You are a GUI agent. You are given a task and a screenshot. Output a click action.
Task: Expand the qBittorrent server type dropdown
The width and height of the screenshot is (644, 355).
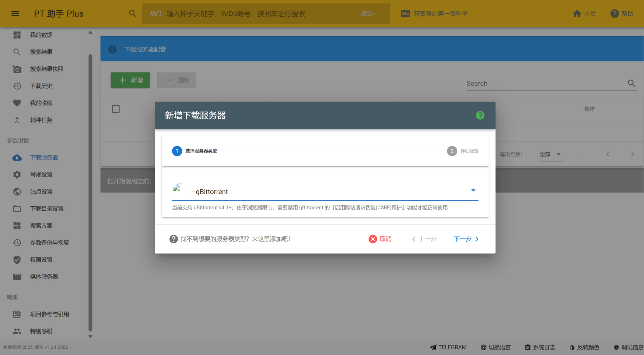473,191
